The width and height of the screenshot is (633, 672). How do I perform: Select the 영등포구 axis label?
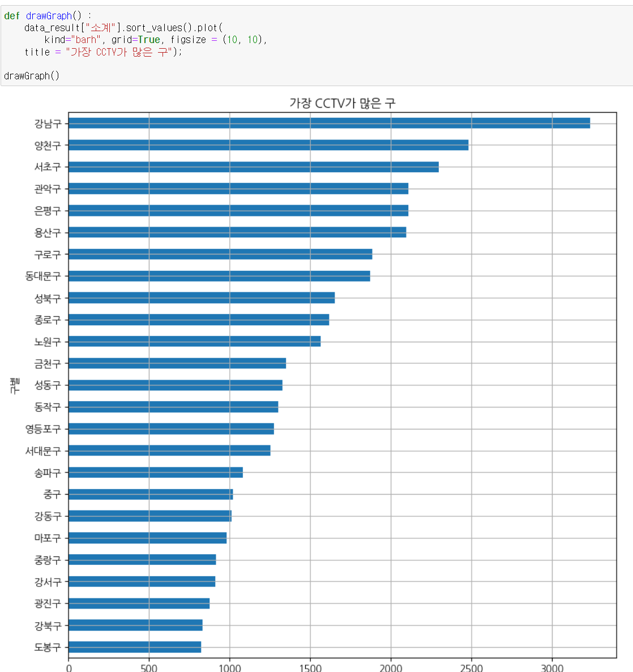43,429
